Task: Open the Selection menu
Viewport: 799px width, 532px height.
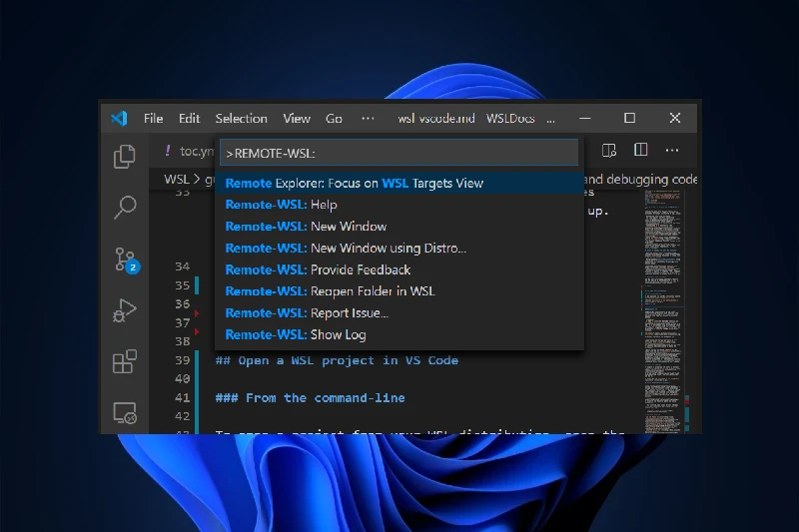Action: click(x=241, y=119)
